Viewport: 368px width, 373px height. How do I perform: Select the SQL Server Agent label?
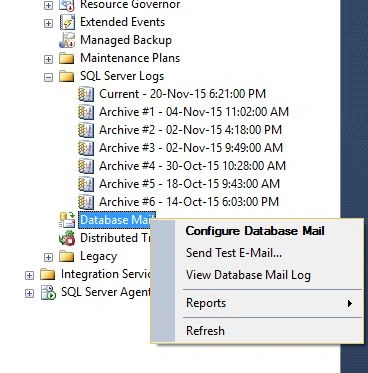(106, 292)
